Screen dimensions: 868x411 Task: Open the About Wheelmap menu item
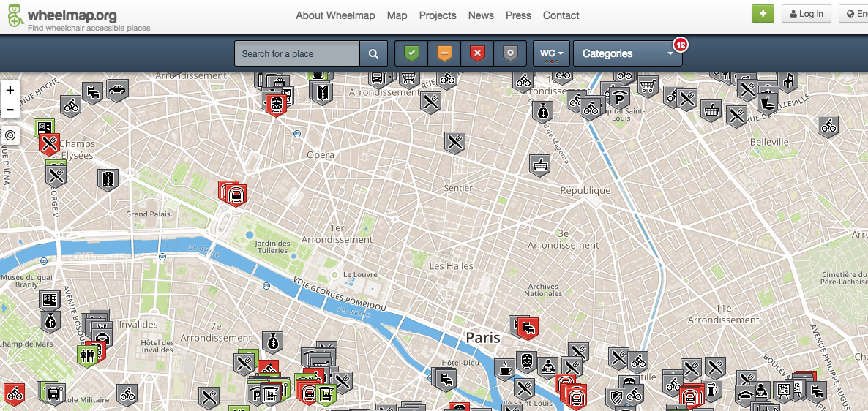coord(335,15)
